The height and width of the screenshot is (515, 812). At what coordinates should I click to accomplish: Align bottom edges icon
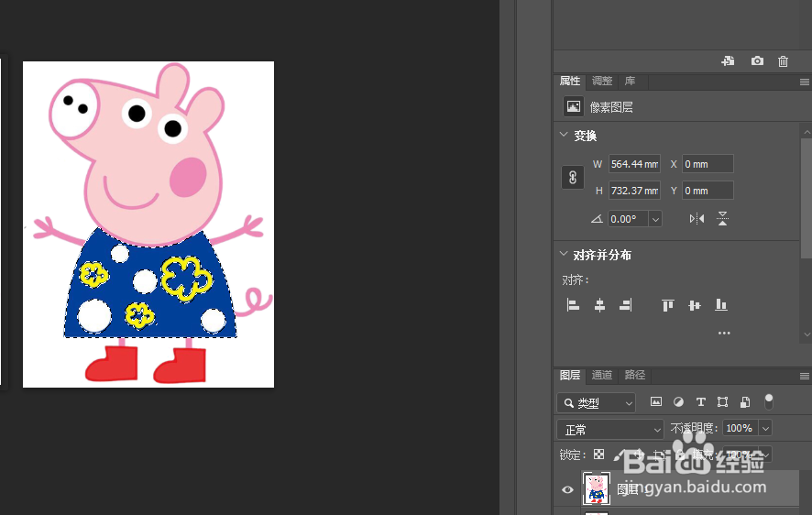[721, 305]
